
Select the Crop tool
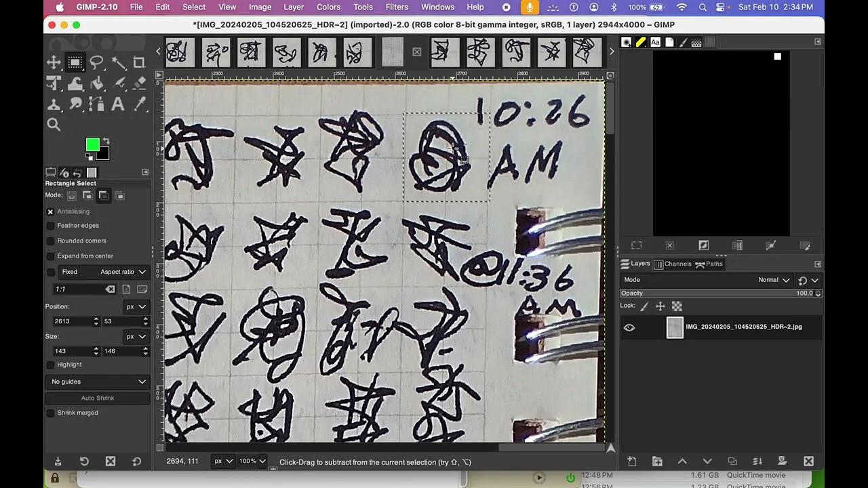pos(138,62)
